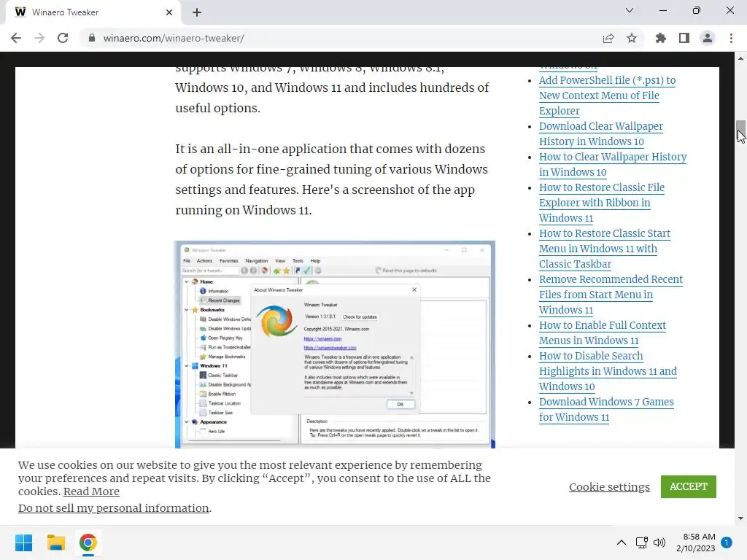Click the forward navigation arrow

pos(39,38)
